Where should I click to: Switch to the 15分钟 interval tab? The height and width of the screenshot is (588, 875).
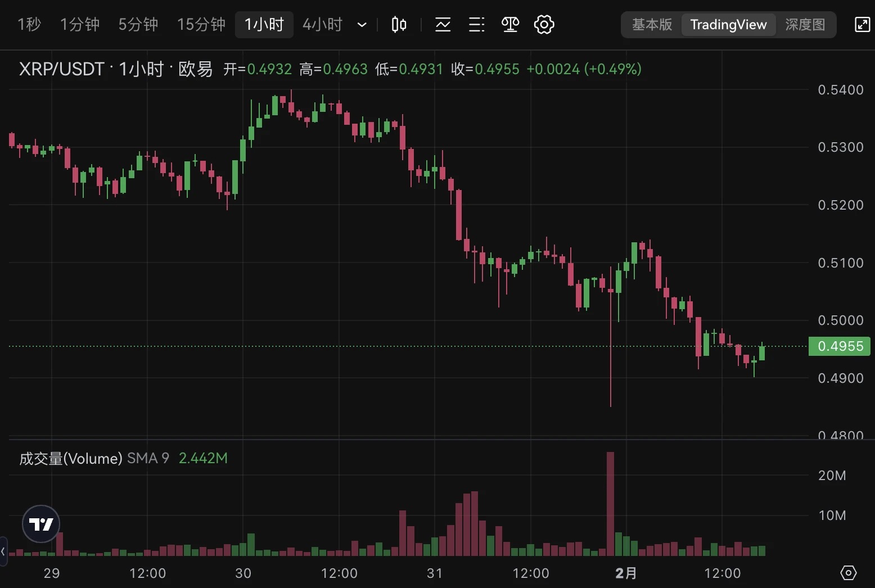[x=201, y=25]
